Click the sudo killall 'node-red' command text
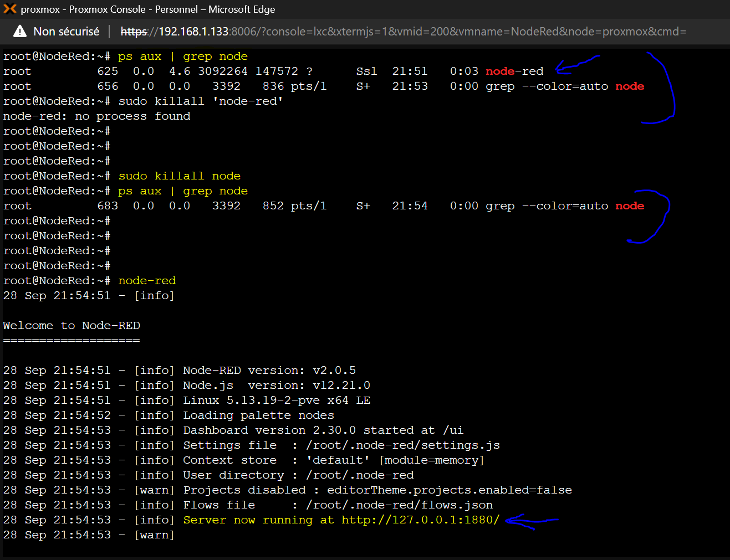 point(201,101)
